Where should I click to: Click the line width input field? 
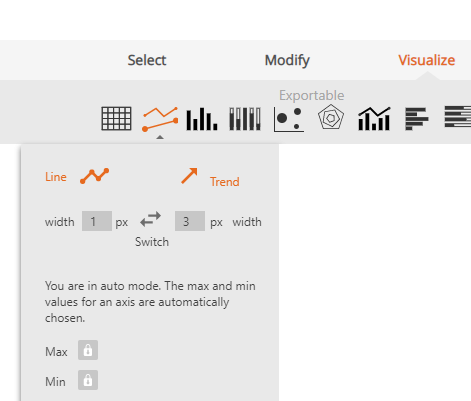tap(97, 221)
